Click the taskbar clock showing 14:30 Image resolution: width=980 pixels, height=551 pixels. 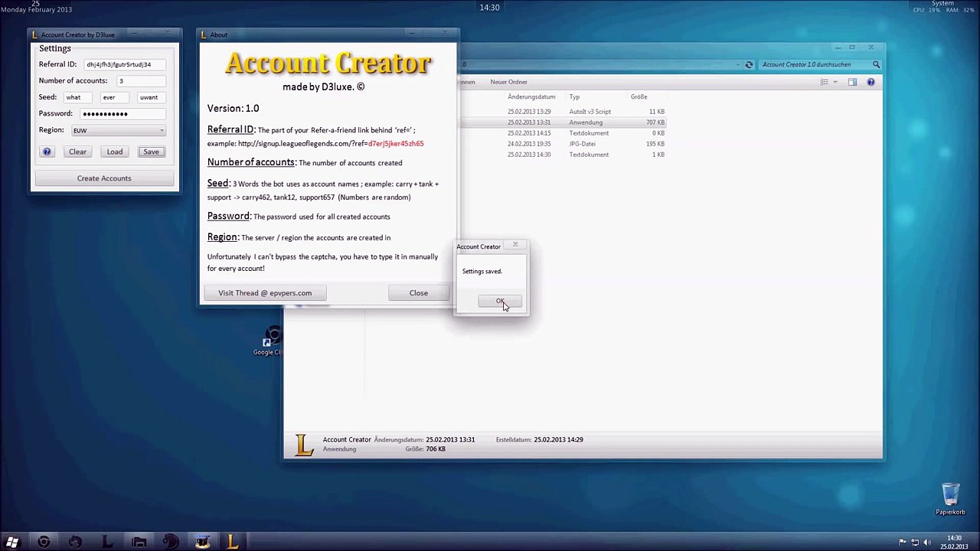click(954, 543)
